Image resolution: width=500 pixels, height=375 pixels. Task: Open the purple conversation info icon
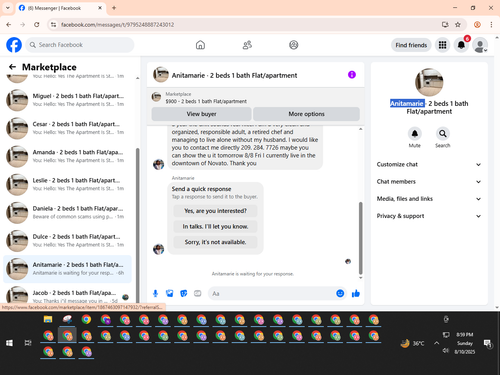pos(352,75)
